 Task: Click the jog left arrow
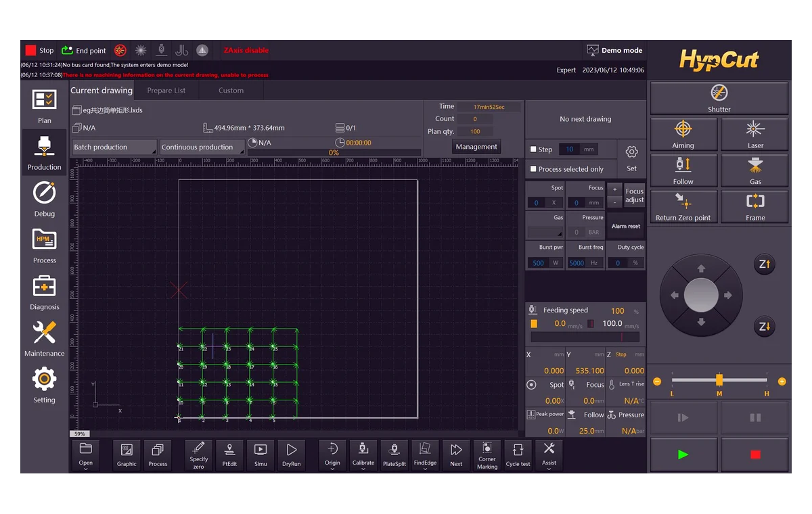674,296
